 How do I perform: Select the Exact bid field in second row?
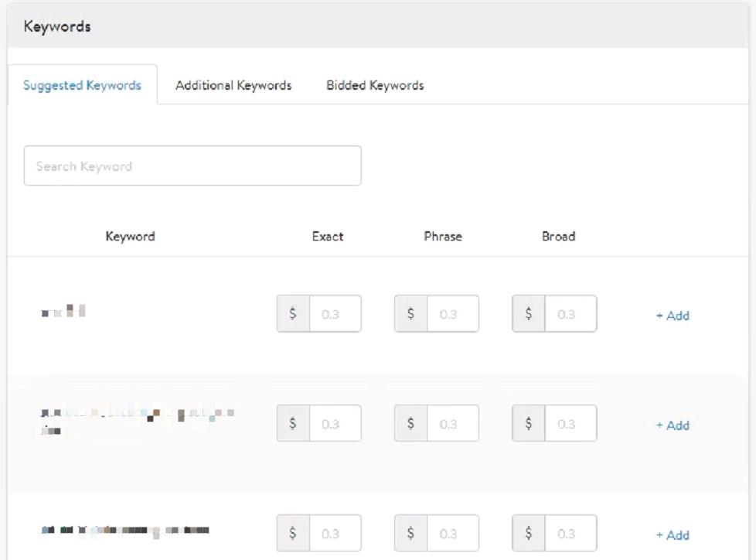(335, 424)
